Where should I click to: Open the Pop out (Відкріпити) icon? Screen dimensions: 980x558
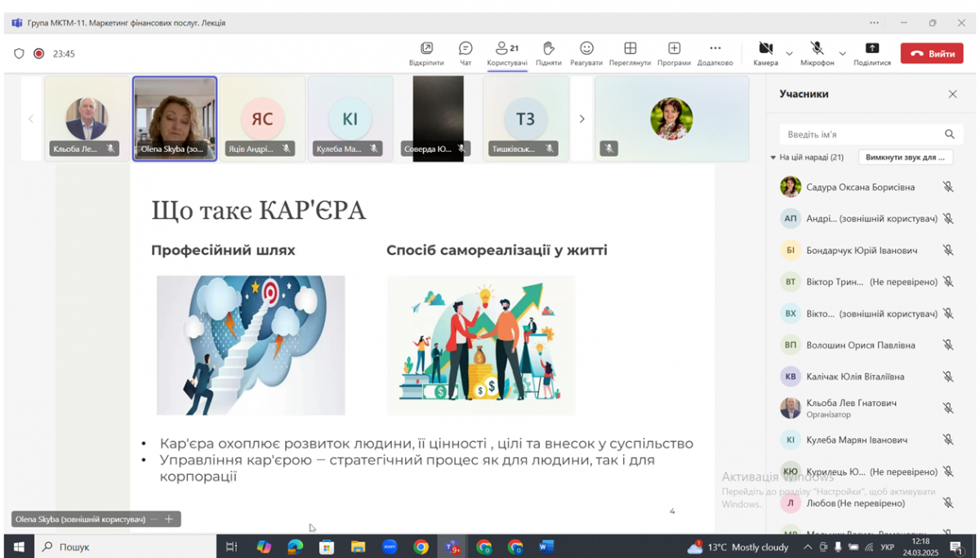426,53
